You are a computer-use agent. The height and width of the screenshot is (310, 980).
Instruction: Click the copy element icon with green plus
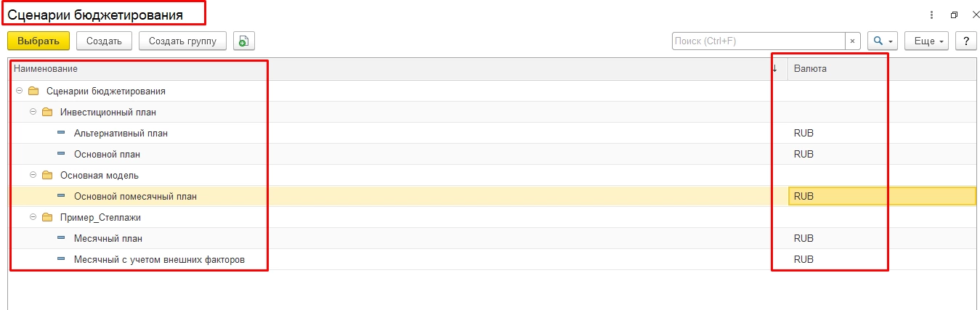coord(243,41)
